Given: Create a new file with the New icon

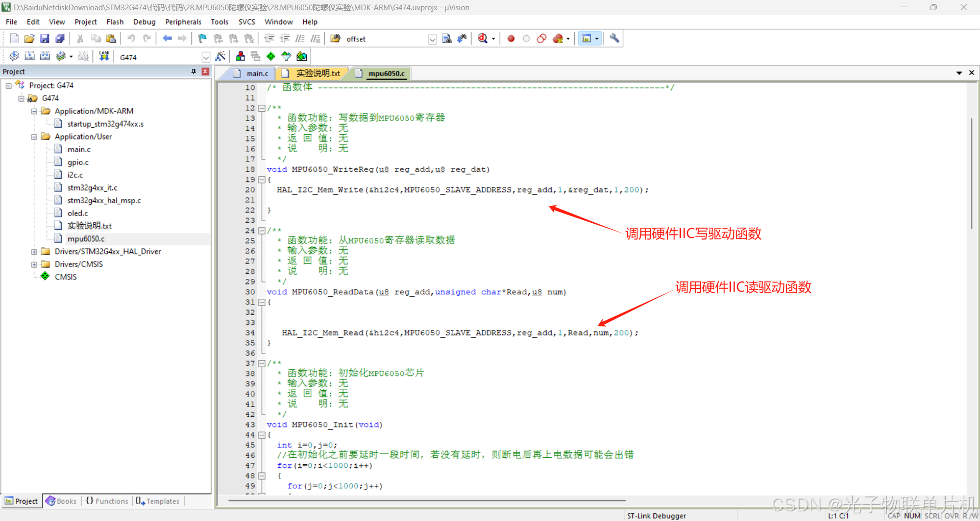Looking at the screenshot, I should [14, 38].
